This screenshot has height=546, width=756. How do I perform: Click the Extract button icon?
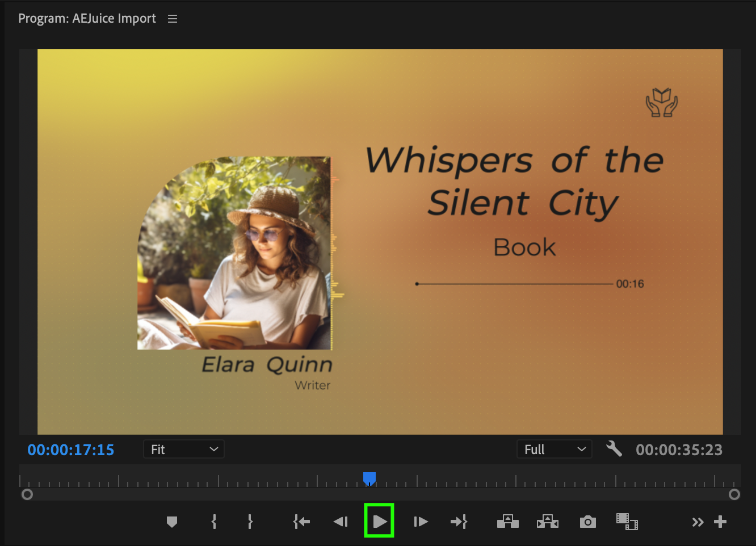click(548, 522)
